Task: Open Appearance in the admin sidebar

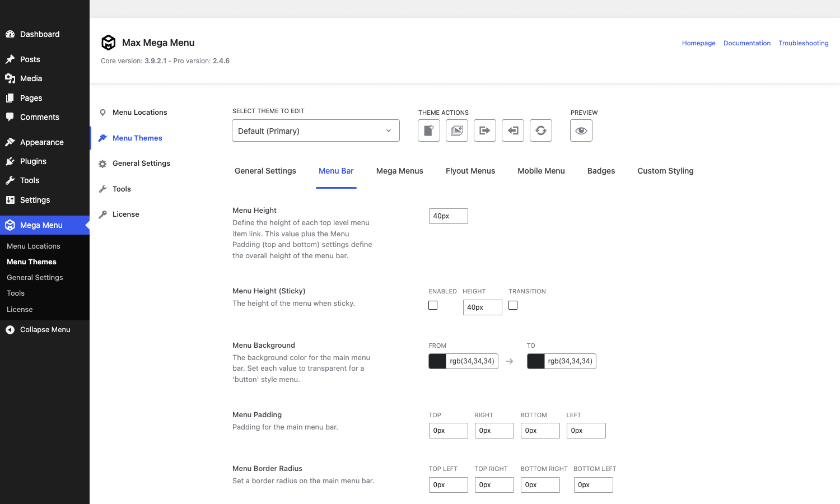Action: pos(45,142)
